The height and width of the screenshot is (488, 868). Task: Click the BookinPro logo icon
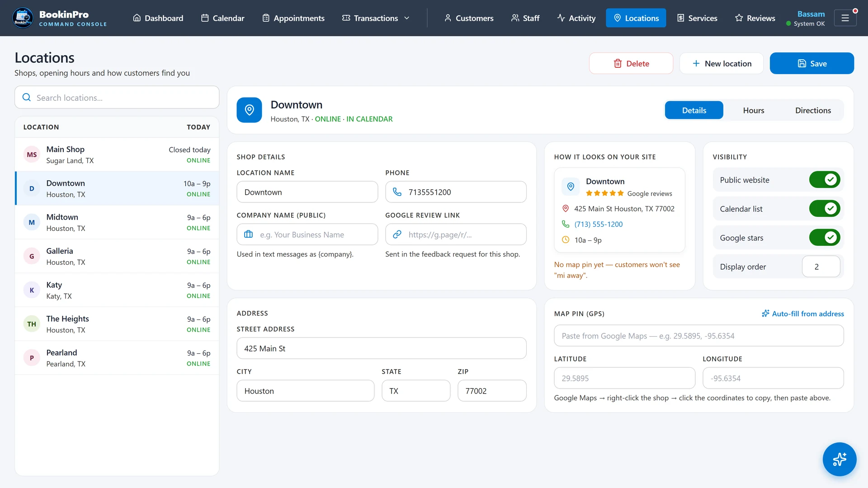[x=23, y=18]
